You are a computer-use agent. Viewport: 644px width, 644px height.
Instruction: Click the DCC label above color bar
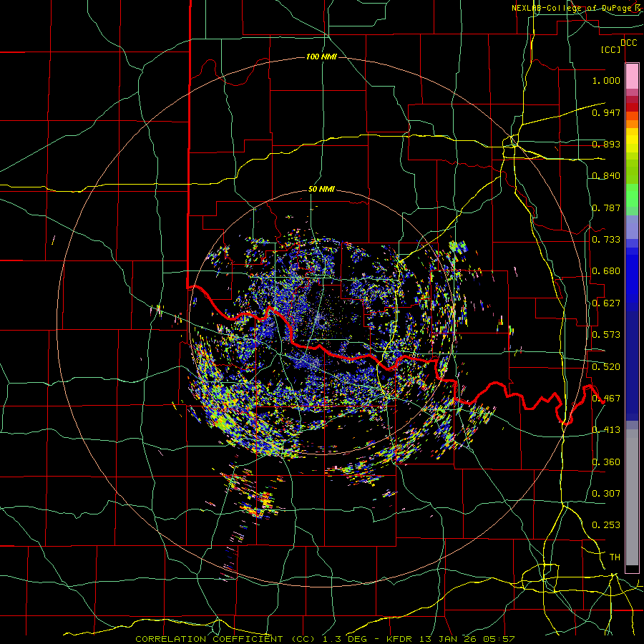628,43
